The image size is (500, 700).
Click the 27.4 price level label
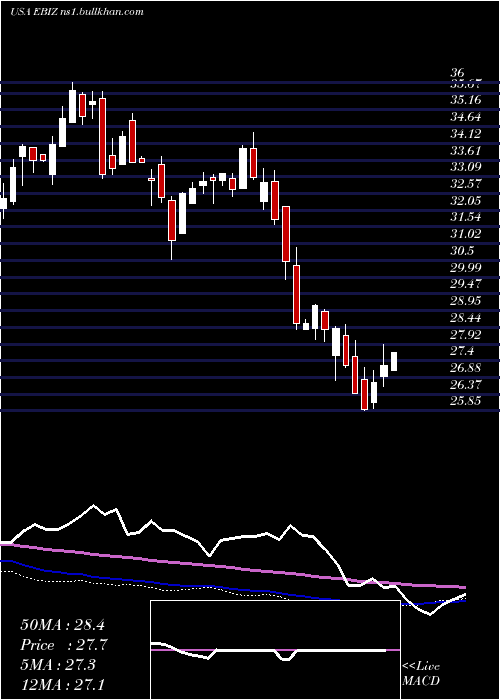462,351
